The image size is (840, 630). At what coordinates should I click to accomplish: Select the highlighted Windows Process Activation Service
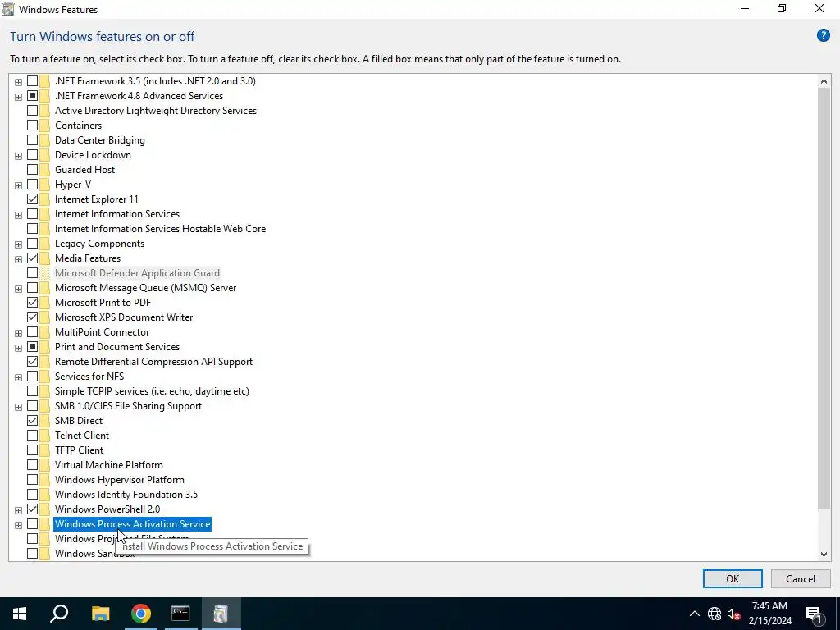132,524
